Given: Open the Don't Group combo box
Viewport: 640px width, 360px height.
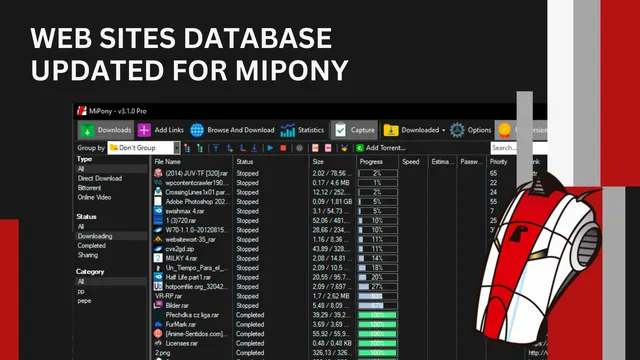Looking at the screenshot, I should (144, 148).
